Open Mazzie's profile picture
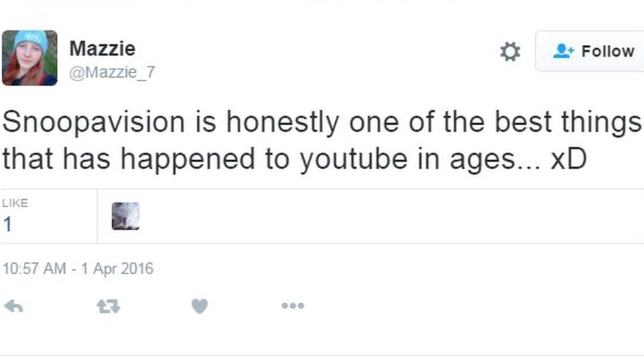 [x=29, y=58]
